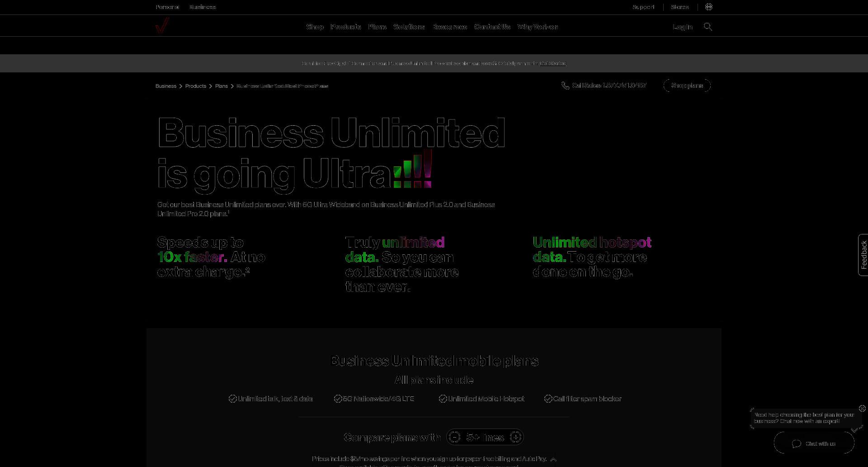
Task: Click checkmark icon next to Unlimited talk, text & data
Action: pyautogui.click(x=232, y=399)
